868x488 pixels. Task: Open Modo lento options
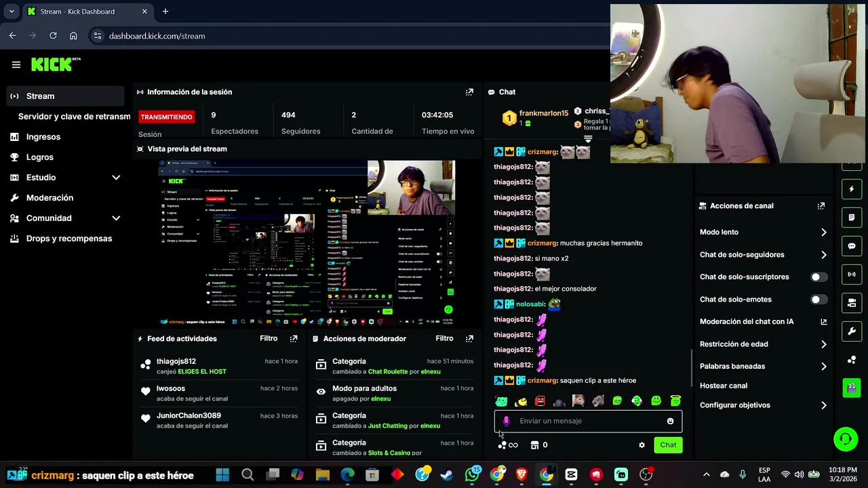[x=763, y=232]
